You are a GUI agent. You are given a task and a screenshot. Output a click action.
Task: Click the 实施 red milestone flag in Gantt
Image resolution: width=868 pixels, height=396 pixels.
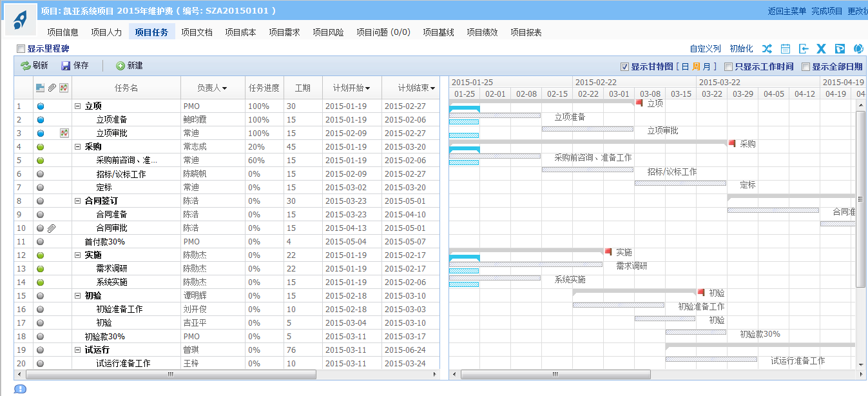pos(608,252)
